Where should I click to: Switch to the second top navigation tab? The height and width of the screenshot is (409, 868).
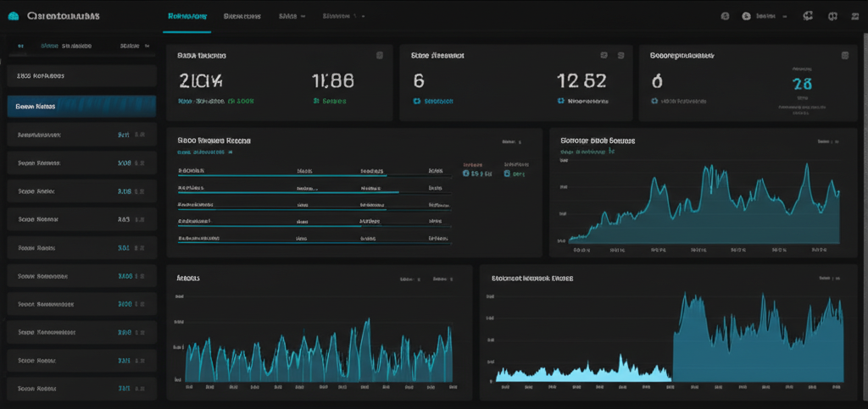pos(242,15)
